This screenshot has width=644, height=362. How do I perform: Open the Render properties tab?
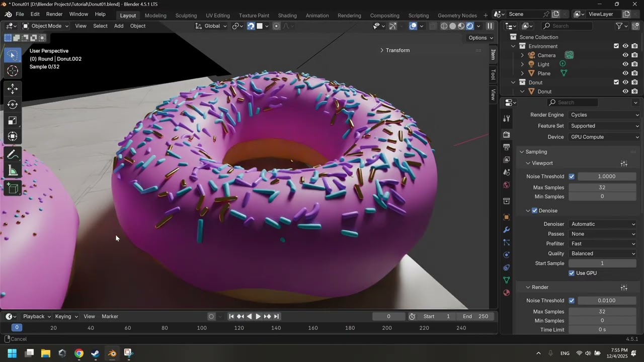[x=507, y=134]
